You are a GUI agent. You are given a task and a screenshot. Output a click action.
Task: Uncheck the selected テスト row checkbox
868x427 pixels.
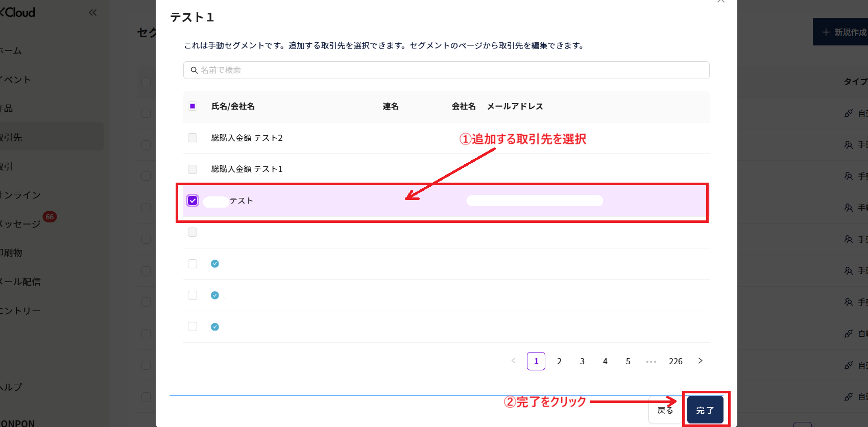click(x=192, y=200)
